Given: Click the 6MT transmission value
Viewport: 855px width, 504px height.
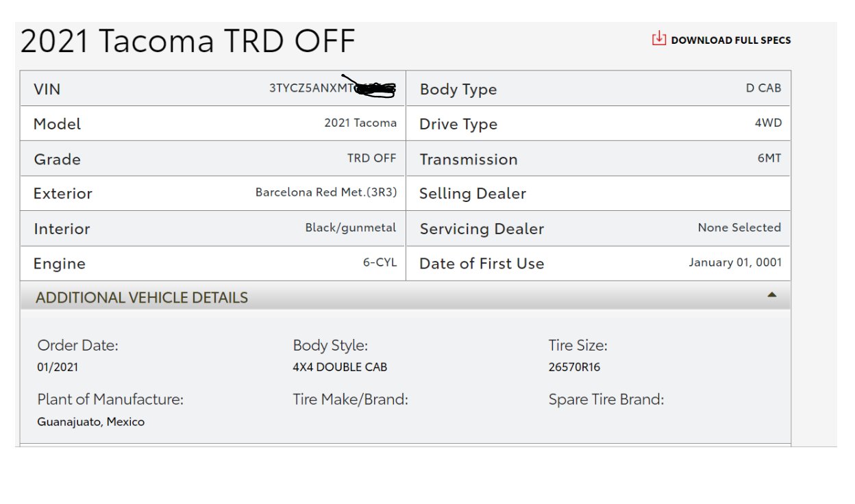Looking at the screenshot, I should (769, 158).
